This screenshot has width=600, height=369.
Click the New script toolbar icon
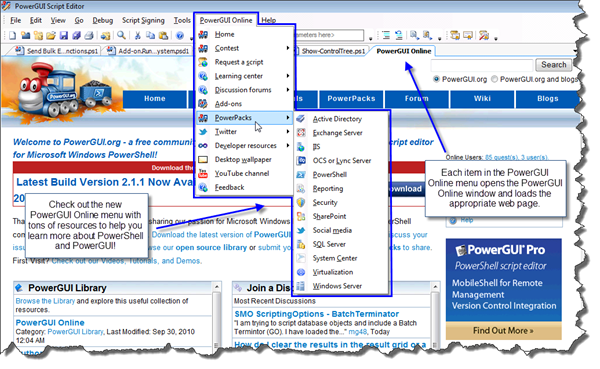pos(13,36)
